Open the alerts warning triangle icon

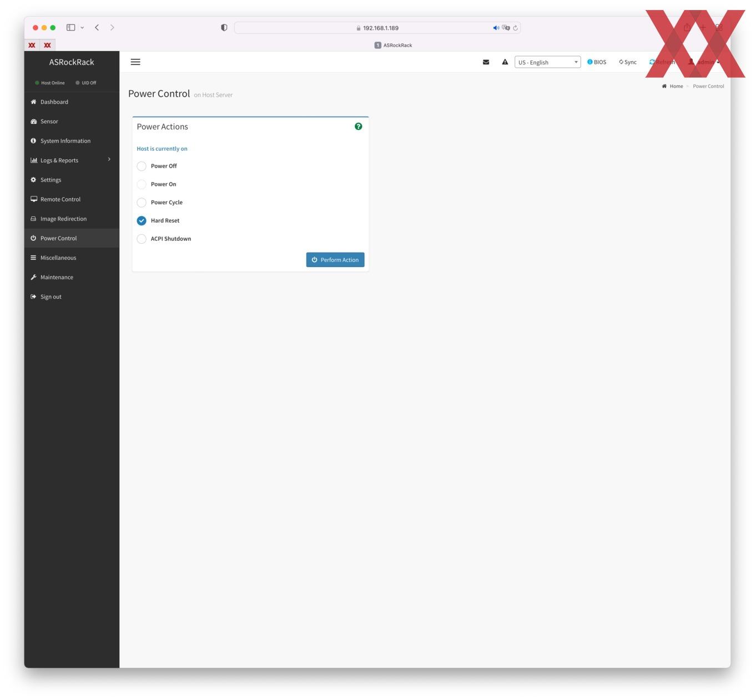(x=505, y=62)
